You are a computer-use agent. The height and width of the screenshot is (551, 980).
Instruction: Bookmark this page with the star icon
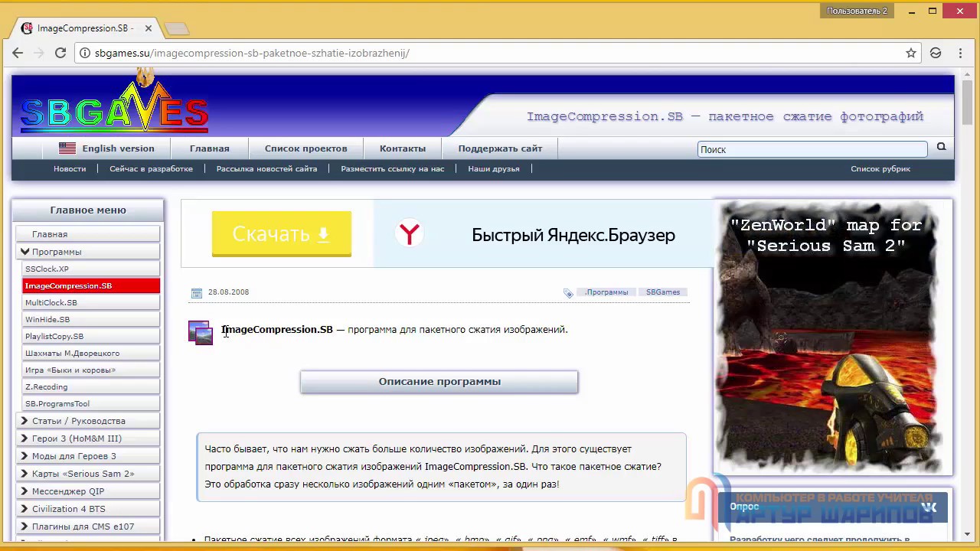(911, 53)
